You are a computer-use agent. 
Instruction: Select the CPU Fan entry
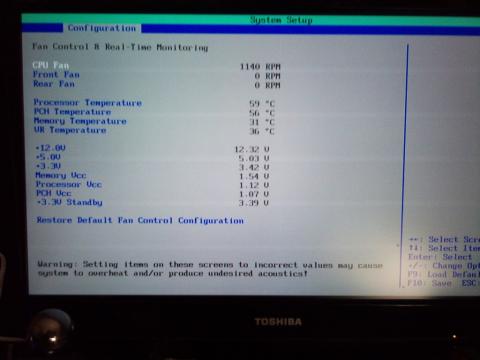coord(51,65)
